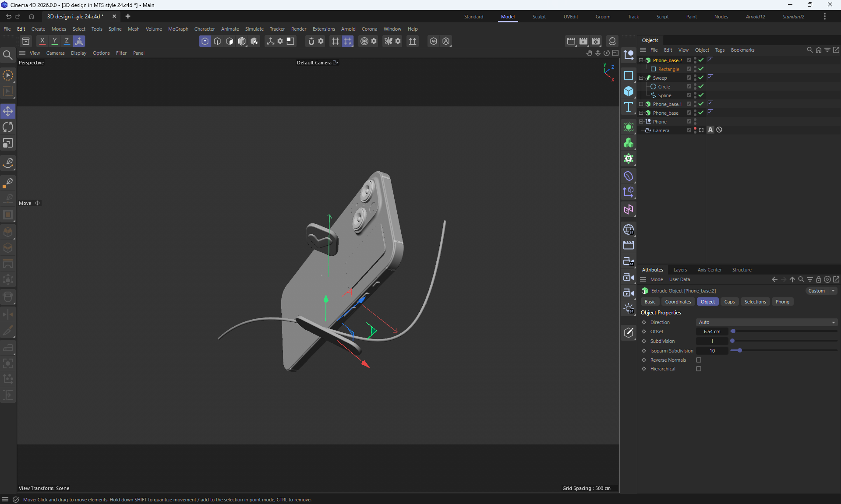Image resolution: width=841 pixels, height=504 pixels.
Task: Switch to the Sculpt layout tab
Action: (x=539, y=17)
